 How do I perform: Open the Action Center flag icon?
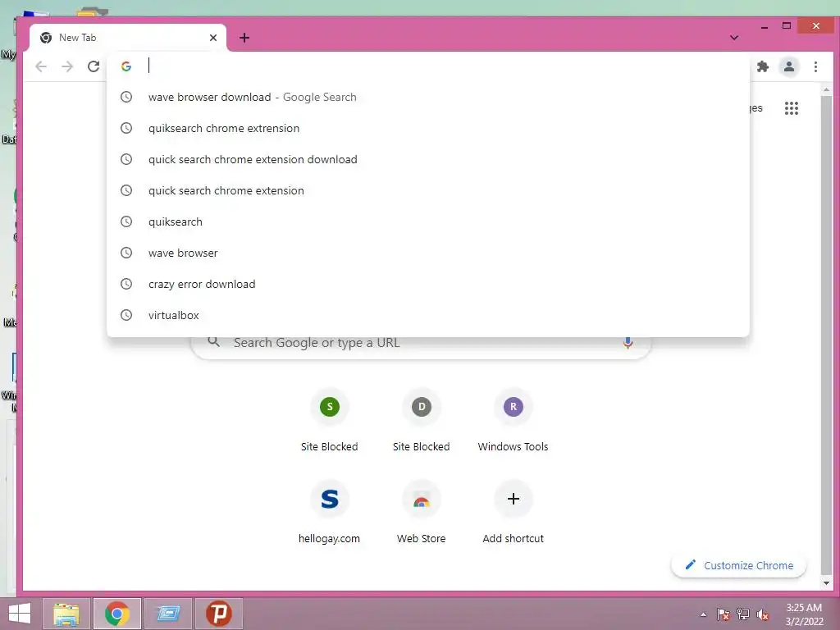pyautogui.click(x=723, y=614)
